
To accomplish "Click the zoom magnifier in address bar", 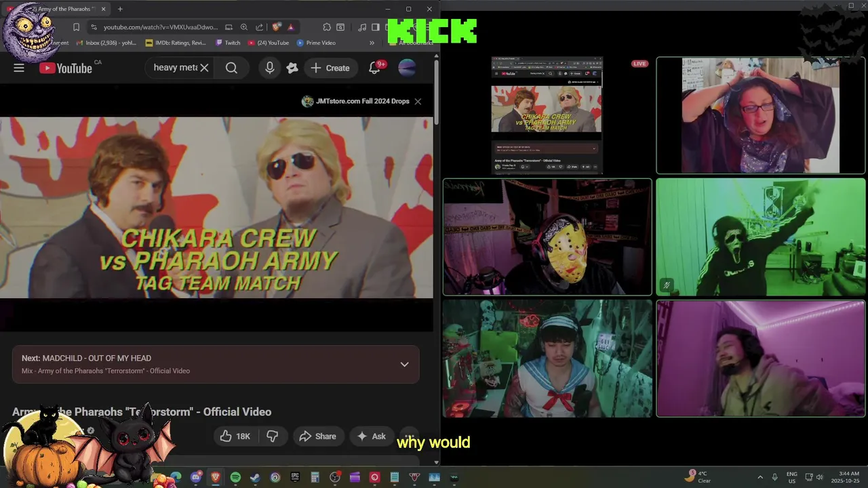I will pyautogui.click(x=243, y=27).
